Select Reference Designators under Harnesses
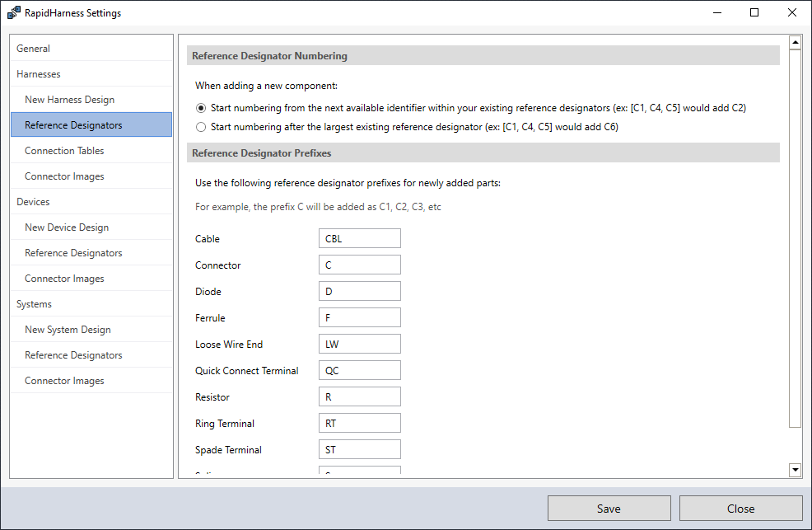812x530 pixels. pyautogui.click(x=91, y=124)
